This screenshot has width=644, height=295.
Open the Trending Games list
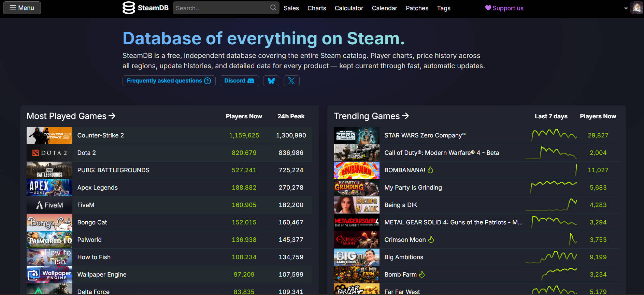tap(371, 116)
